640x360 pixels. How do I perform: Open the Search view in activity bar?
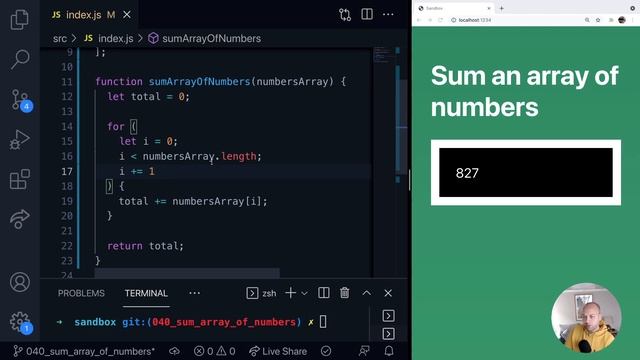click(20, 59)
